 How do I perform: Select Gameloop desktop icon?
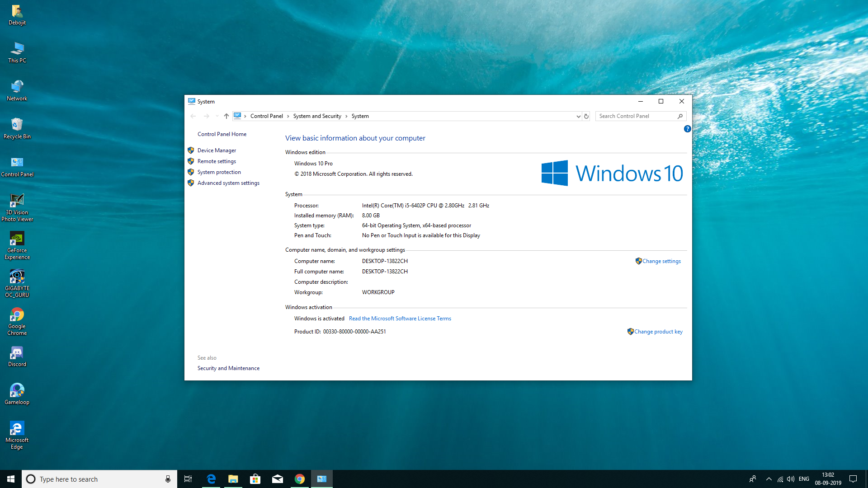point(17,394)
